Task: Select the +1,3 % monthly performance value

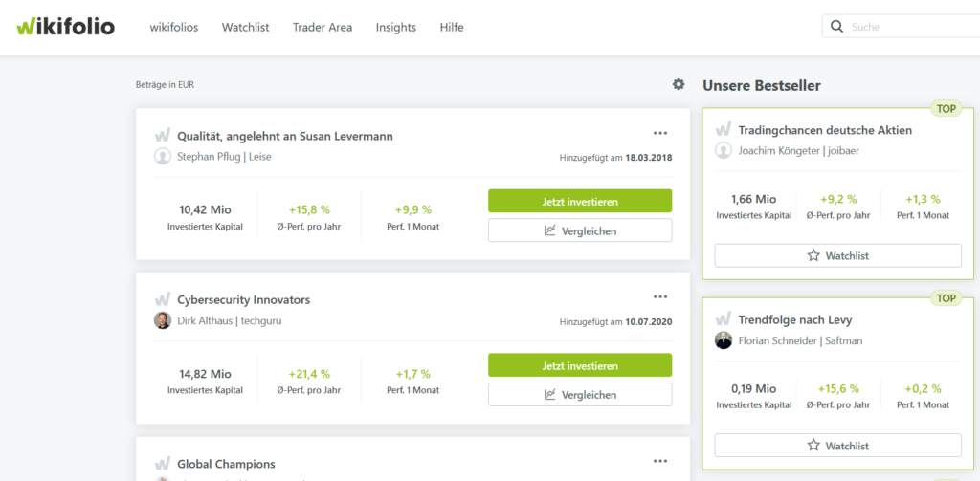Action: [924, 199]
